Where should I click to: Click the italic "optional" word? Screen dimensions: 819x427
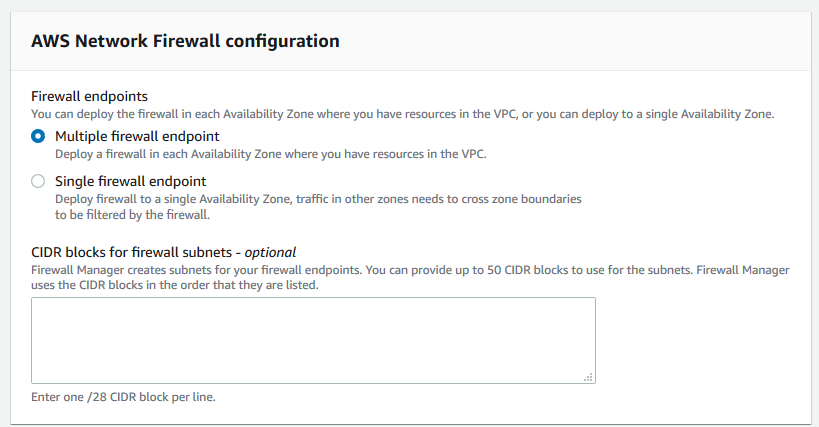click(x=272, y=252)
